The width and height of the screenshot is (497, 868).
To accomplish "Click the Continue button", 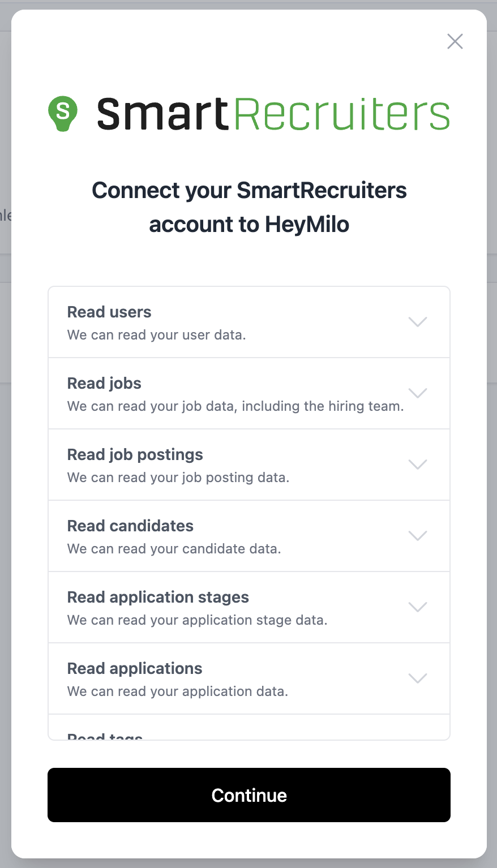I will [249, 795].
